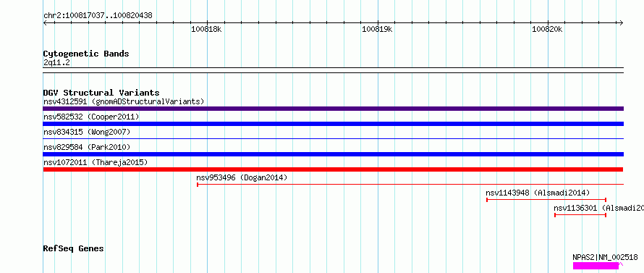Click the red nsv1143948 variant span line

tap(546, 200)
